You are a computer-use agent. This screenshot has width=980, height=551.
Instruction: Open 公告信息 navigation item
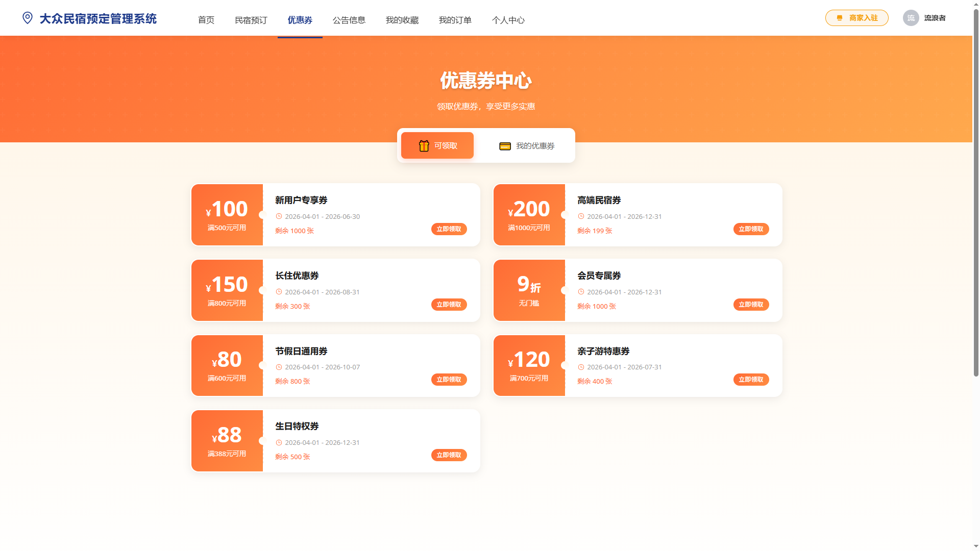(x=349, y=20)
